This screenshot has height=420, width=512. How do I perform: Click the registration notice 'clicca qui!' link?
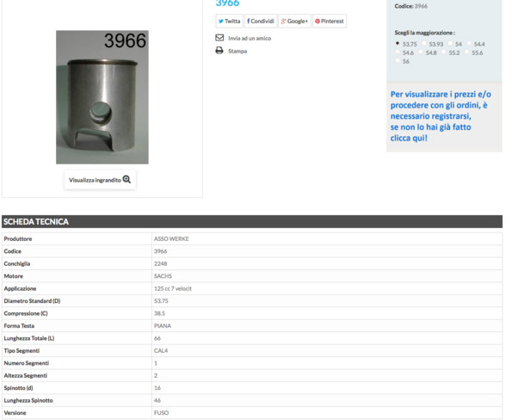(409, 139)
